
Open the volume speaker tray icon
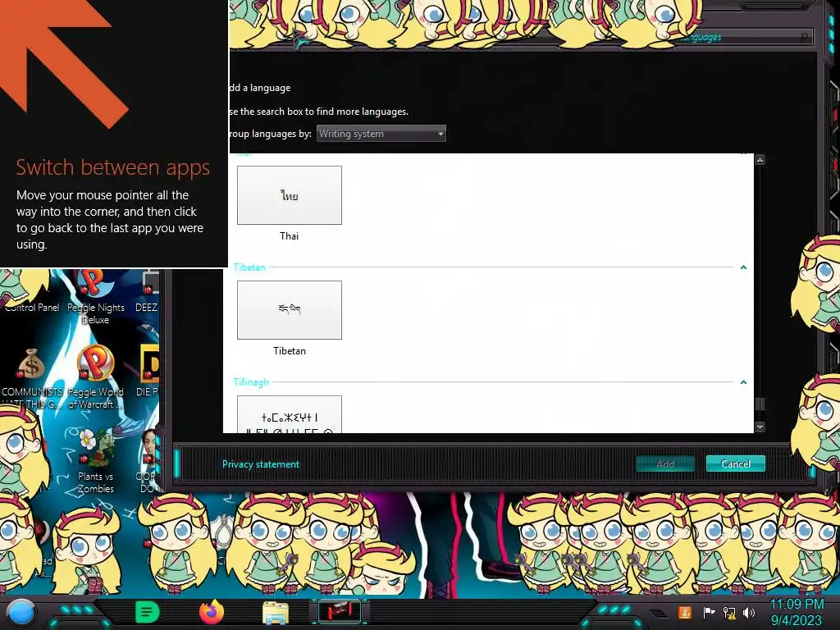point(749,612)
